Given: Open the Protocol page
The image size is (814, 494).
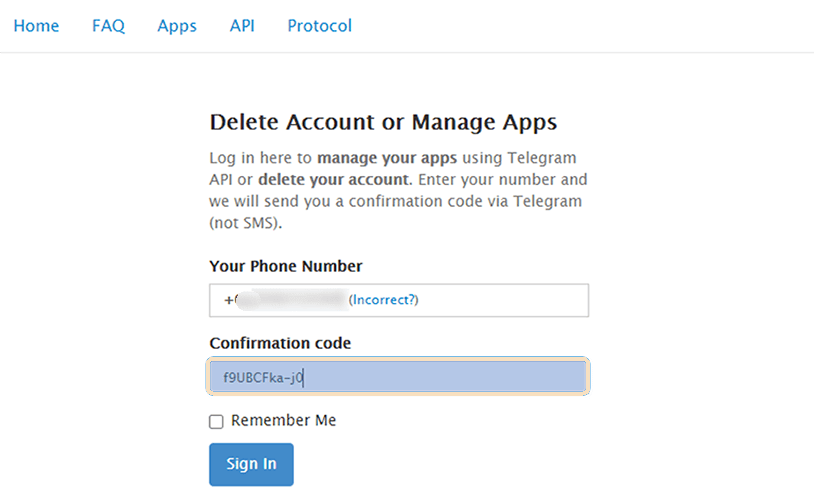Looking at the screenshot, I should pos(320,25).
